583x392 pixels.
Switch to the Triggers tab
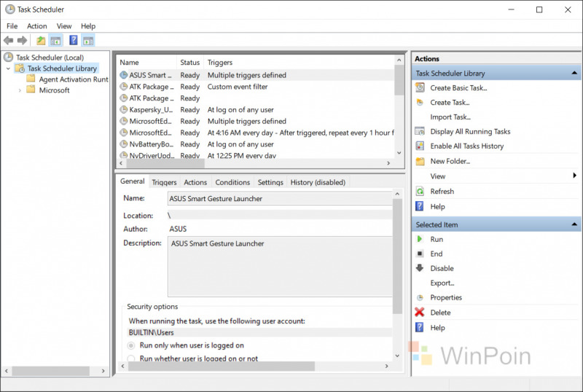tap(164, 182)
